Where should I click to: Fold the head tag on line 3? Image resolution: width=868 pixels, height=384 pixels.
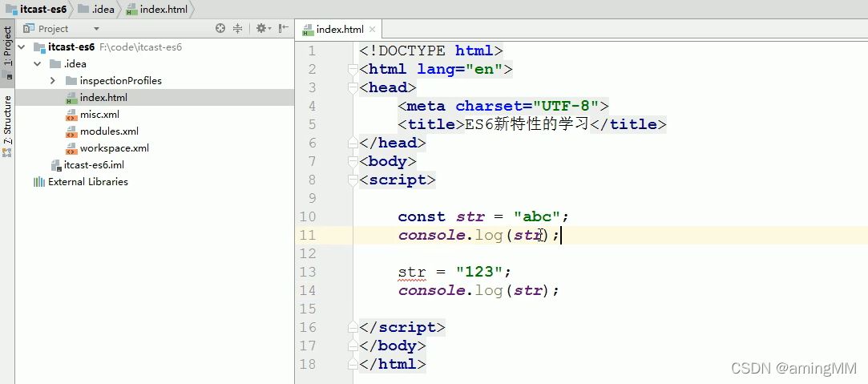352,87
